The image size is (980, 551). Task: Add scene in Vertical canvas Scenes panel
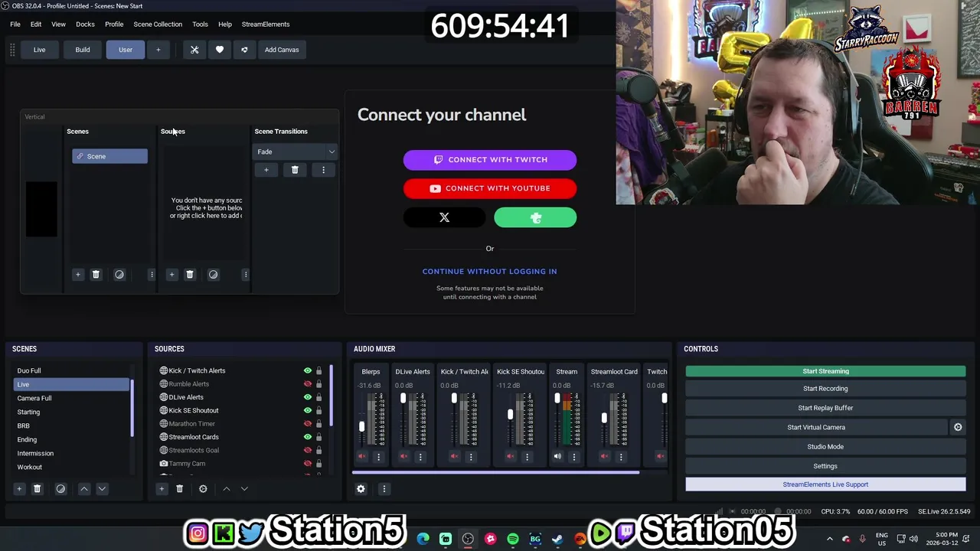click(77, 274)
